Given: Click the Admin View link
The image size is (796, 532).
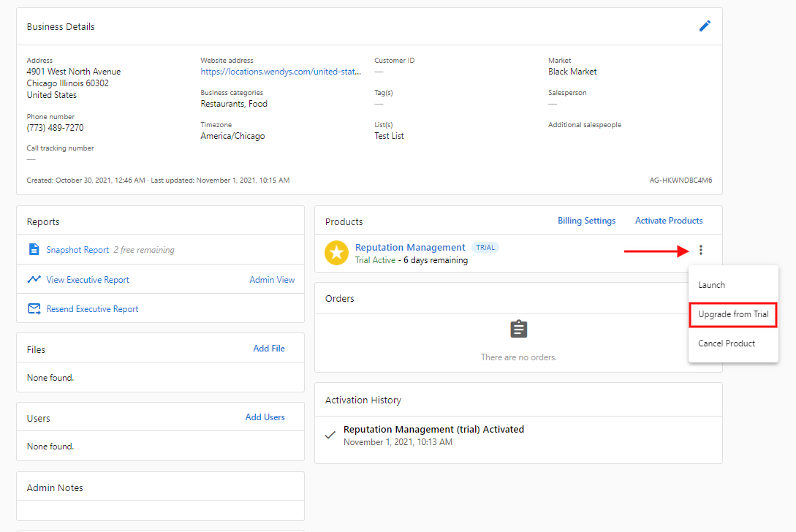Looking at the screenshot, I should (272, 280).
